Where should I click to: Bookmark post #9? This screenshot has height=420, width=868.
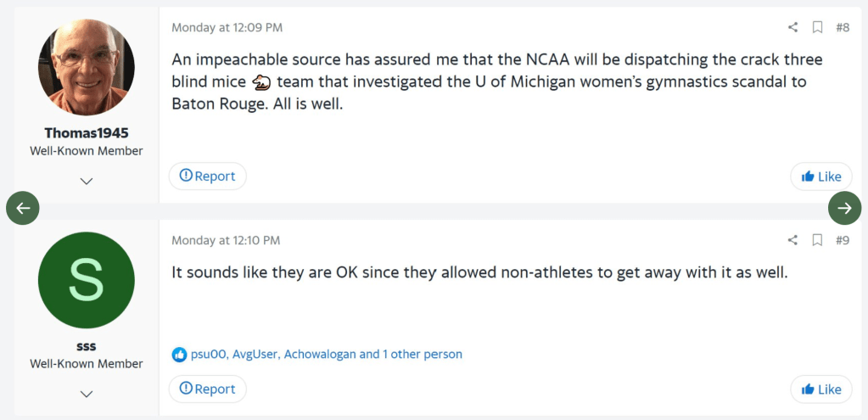click(817, 240)
